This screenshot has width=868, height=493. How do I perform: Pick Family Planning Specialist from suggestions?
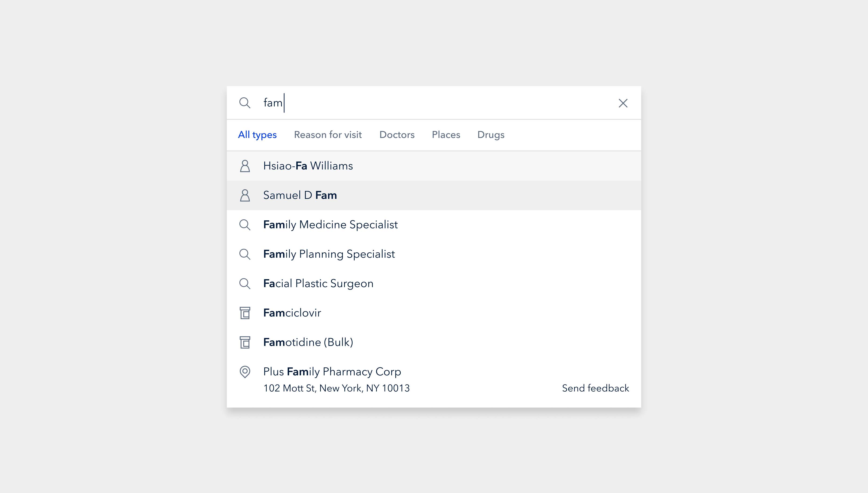[x=434, y=254]
